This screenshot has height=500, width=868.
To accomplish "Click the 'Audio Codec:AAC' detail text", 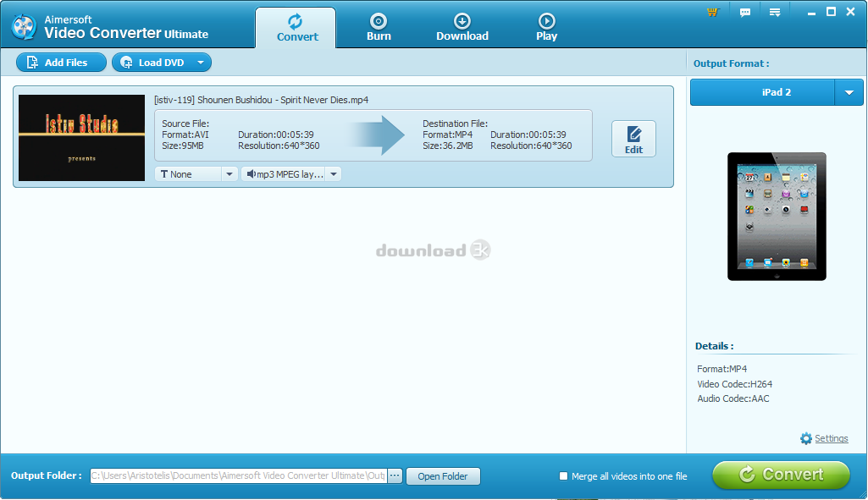I will click(733, 398).
